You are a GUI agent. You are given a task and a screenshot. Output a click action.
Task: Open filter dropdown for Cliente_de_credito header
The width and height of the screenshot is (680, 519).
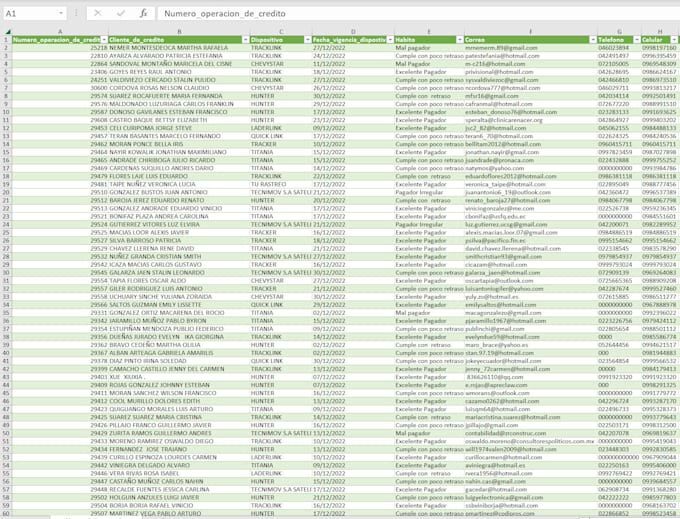(246, 39)
